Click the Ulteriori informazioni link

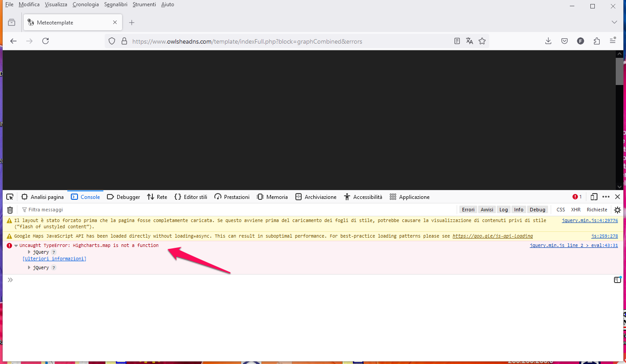pos(54,259)
